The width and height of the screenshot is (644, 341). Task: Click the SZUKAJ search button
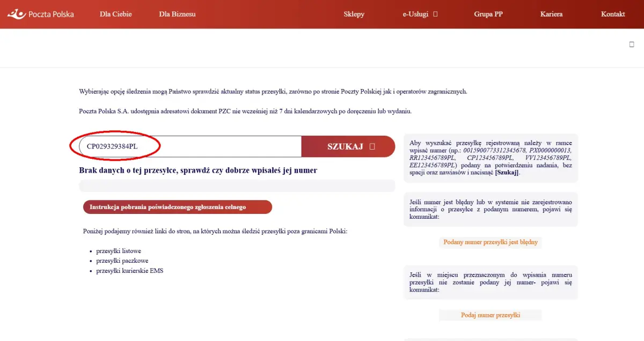[x=348, y=146]
